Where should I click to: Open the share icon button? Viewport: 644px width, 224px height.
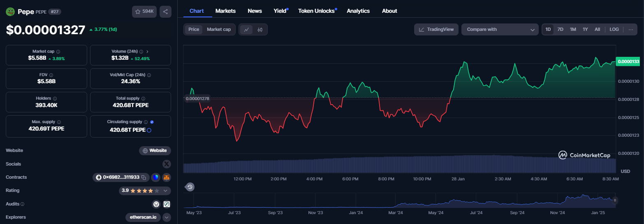tap(165, 12)
